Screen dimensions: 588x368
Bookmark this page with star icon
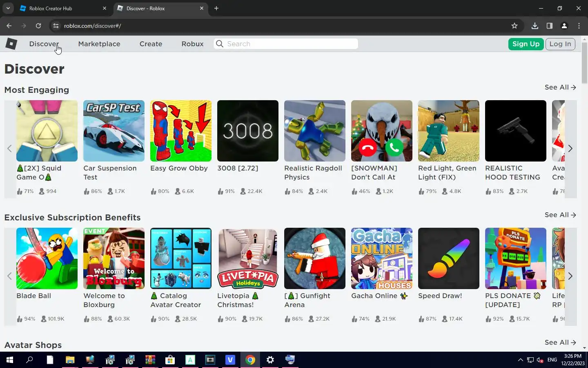[x=514, y=26]
